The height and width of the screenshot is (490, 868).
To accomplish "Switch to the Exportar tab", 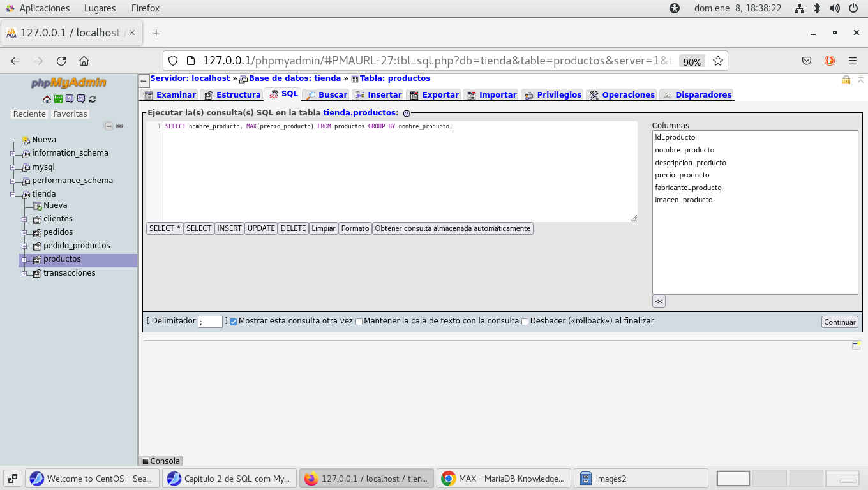I will pos(434,95).
